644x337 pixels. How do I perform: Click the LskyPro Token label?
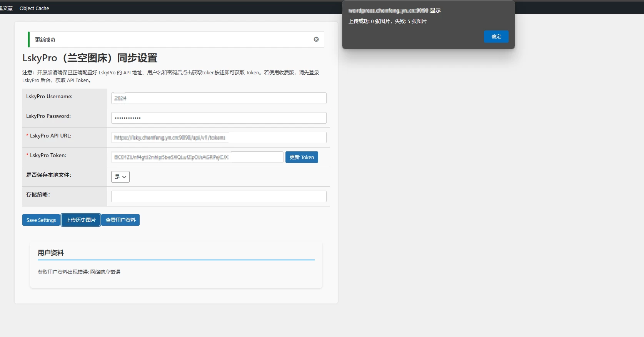coord(48,155)
